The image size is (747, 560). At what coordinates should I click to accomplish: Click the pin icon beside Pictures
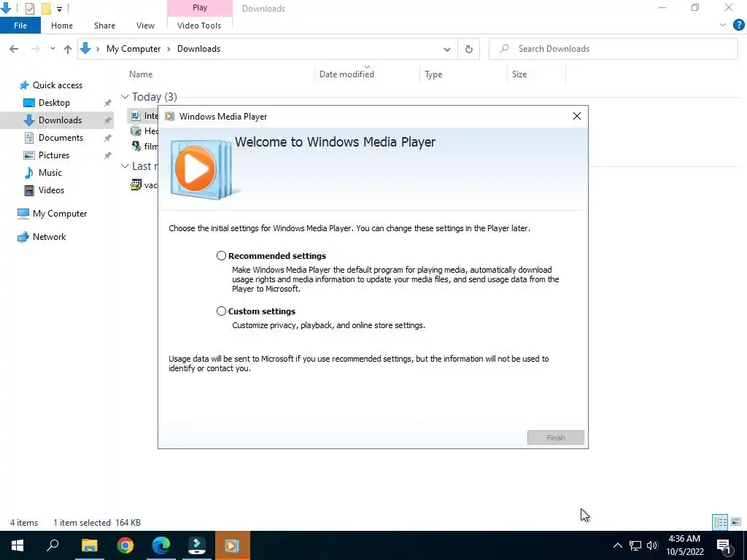click(108, 155)
